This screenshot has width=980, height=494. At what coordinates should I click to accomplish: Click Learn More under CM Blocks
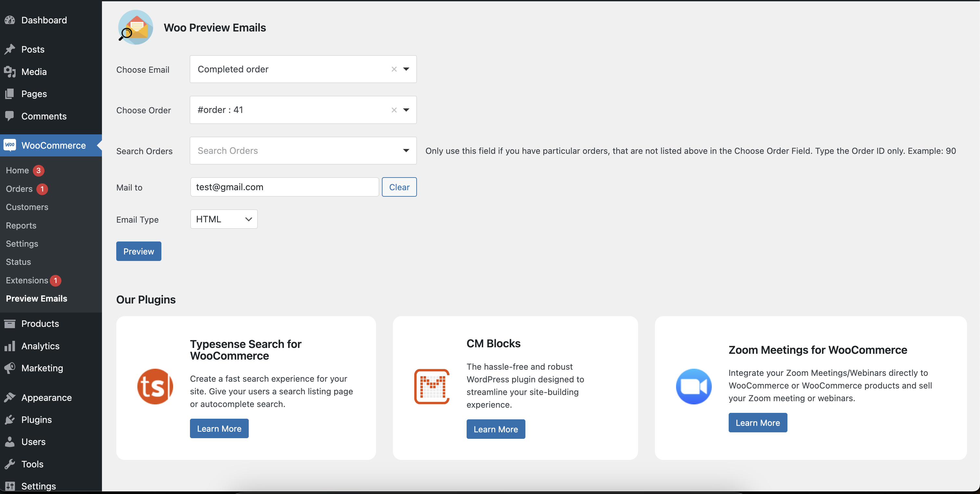pyautogui.click(x=495, y=429)
